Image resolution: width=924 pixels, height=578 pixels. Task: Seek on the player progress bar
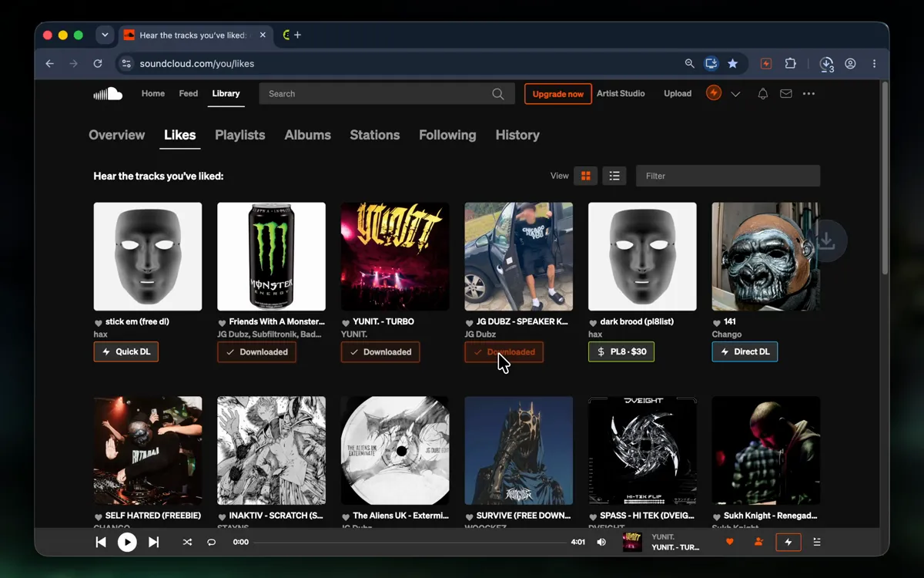tap(410, 542)
